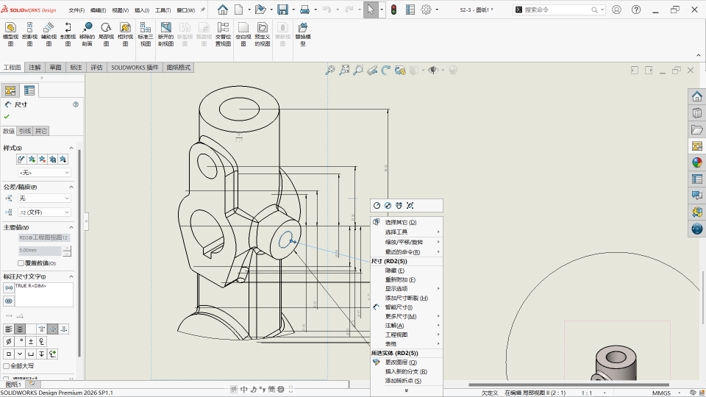The height and width of the screenshot is (397, 706).
Task: Select the 断开的剖视图 (Broken-out Section) tool
Action: coord(166,34)
